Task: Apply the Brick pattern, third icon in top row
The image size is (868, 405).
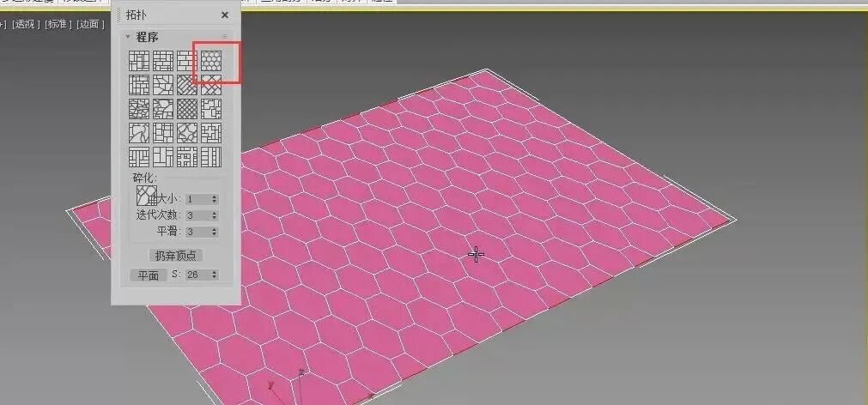Action: coord(187,60)
